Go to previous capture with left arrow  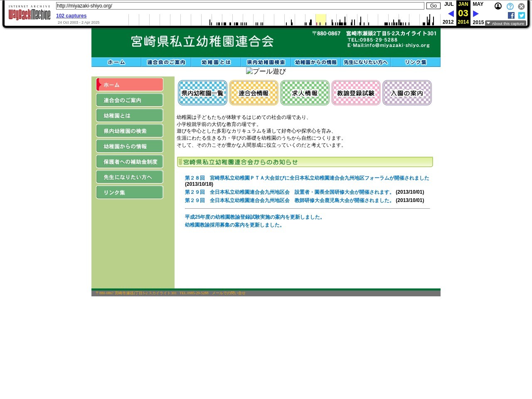point(451,14)
